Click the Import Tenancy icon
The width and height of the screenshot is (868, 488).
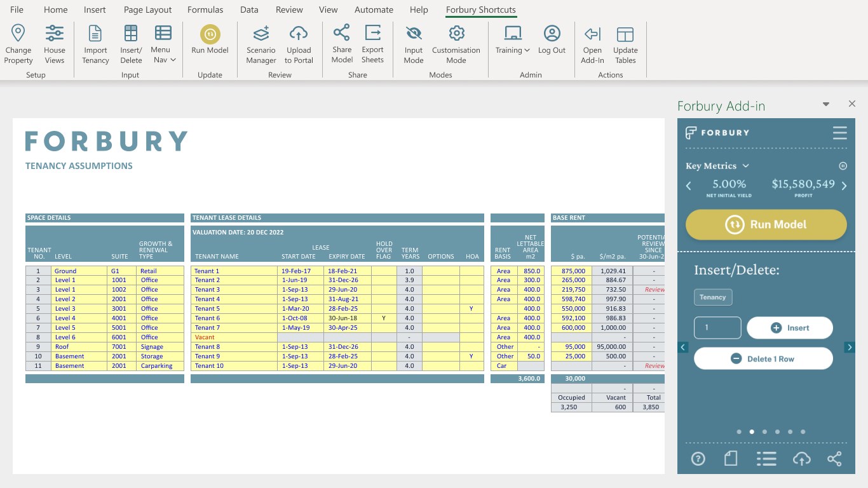coord(95,33)
